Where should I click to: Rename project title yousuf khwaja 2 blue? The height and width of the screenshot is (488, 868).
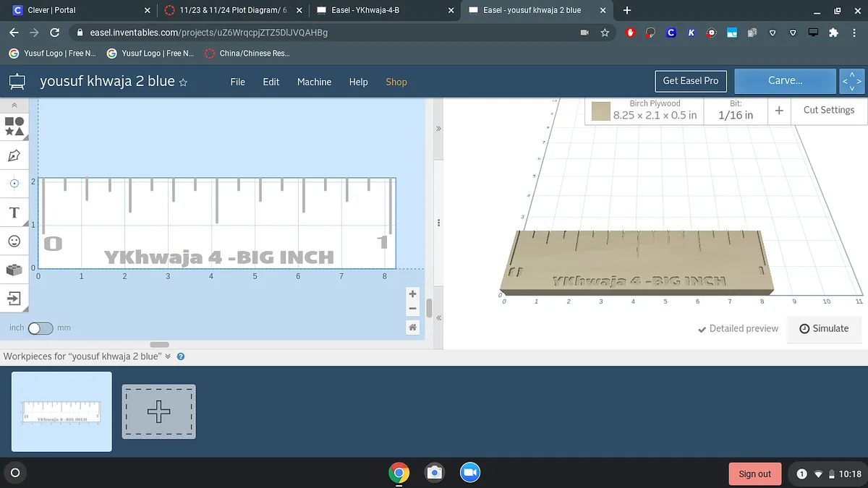point(107,82)
